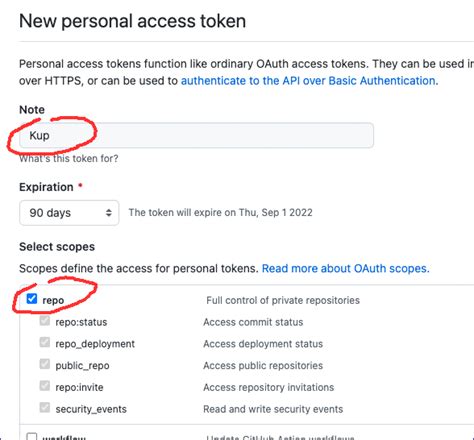Check the workflow scope checkbox

[x=32, y=437]
